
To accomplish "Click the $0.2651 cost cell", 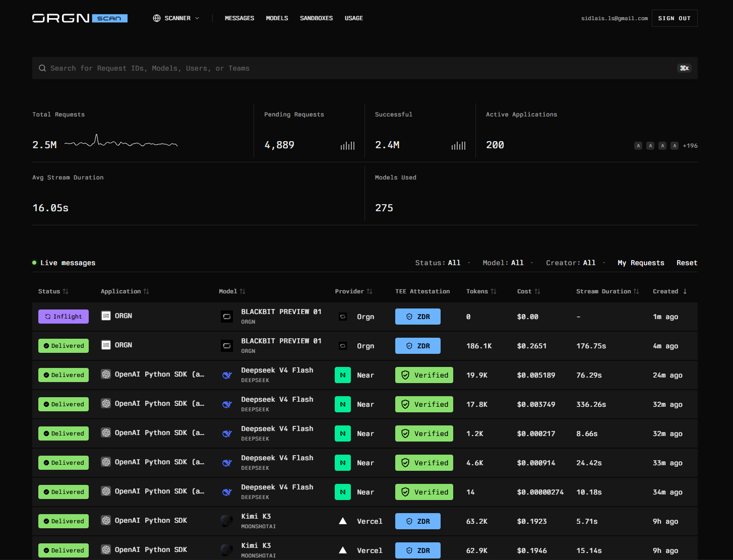I will [x=532, y=346].
